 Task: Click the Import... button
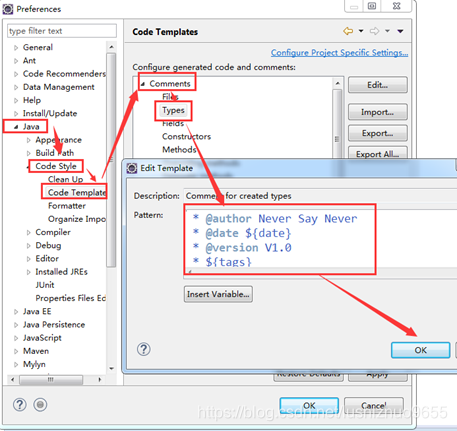point(378,112)
